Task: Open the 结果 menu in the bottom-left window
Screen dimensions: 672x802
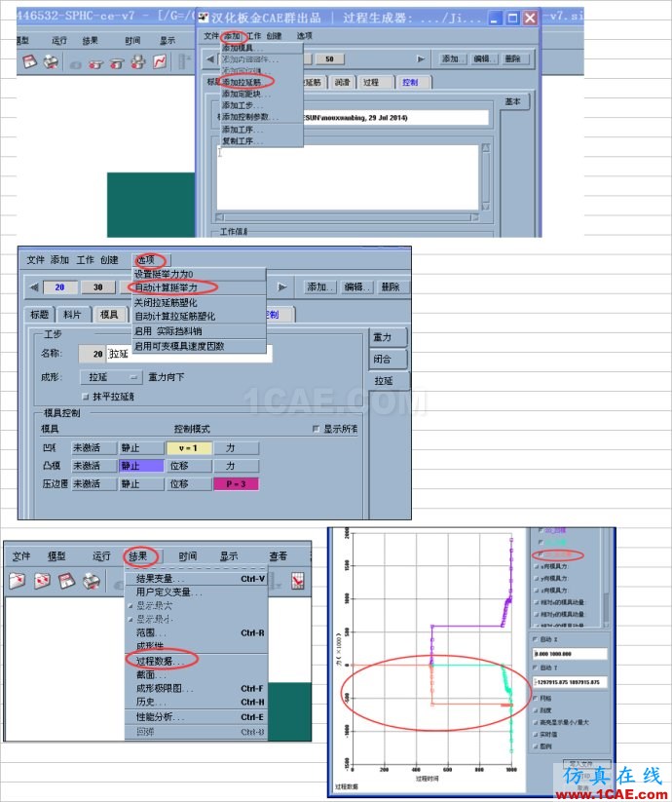Action: [138, 556]
